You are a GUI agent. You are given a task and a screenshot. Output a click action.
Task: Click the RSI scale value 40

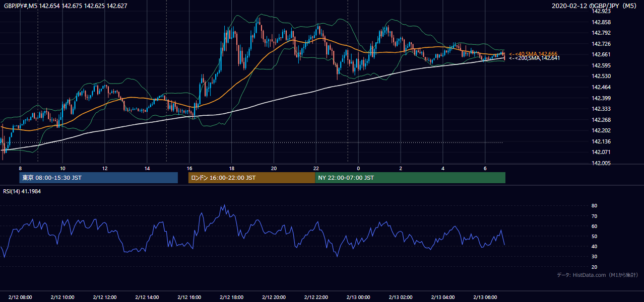(x=595, y=247)
